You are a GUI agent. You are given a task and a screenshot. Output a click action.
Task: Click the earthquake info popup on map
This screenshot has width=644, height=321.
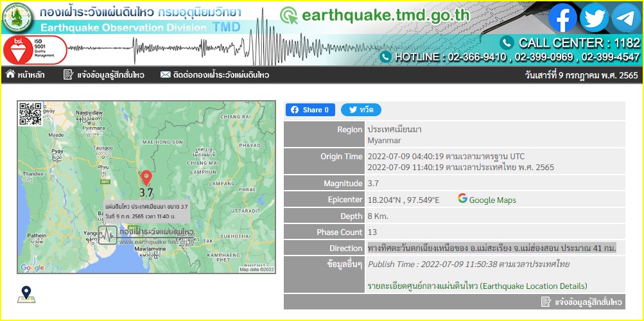146,211
